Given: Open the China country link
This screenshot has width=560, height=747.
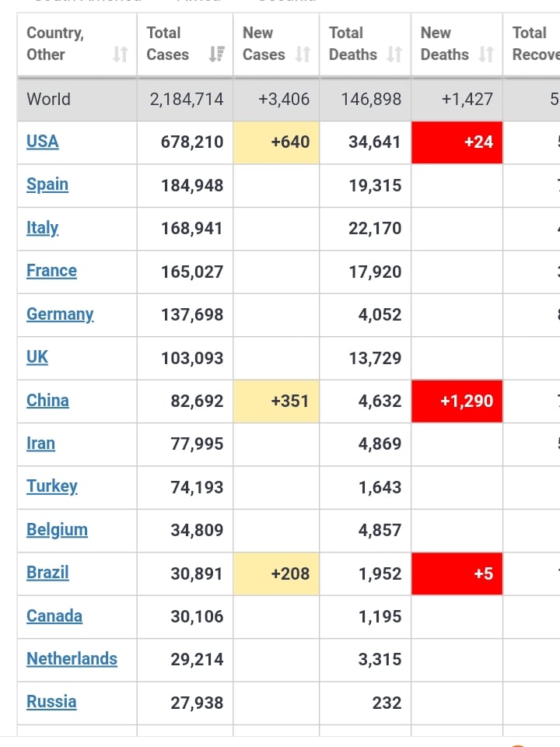Looking at the screenshot, I should point(47,400).
